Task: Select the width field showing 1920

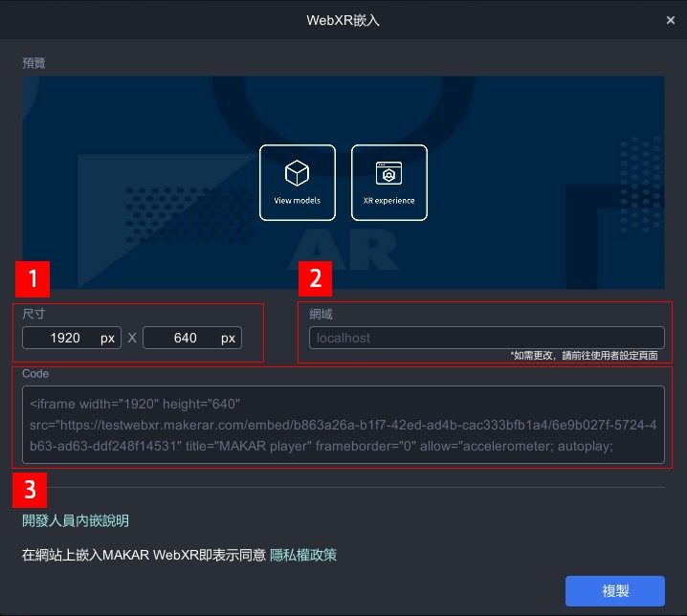Action: tap(65, 339)
